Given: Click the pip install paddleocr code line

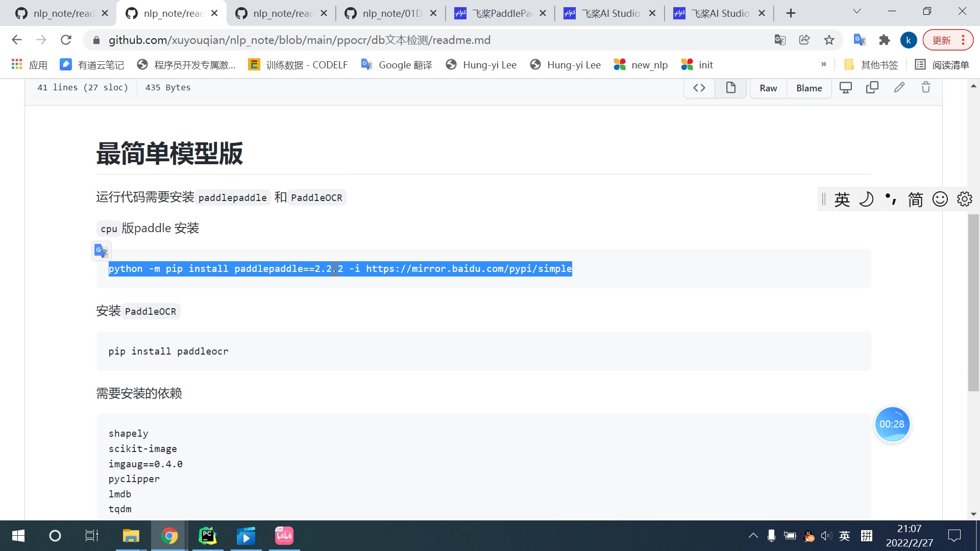Looking at the screenshot, I should [168, 352].
